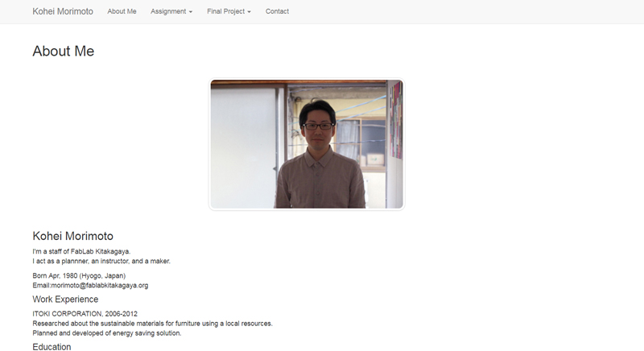The width and height of the screenshot is (644, 351).
Task: Click the Born Apr, 1980 (Hyogo, Japan) line
Action: 79,275
